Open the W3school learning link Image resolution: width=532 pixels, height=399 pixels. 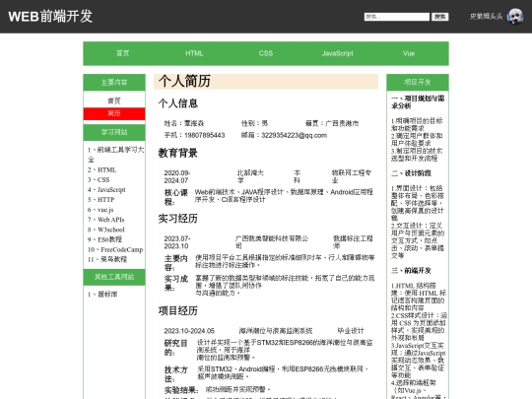click(111, 230)
